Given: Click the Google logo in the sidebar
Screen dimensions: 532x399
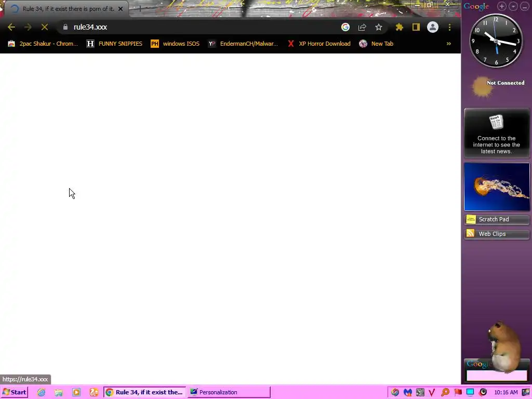Looking at the screenshot, I should pyautogui.click(x=476, y=6).
